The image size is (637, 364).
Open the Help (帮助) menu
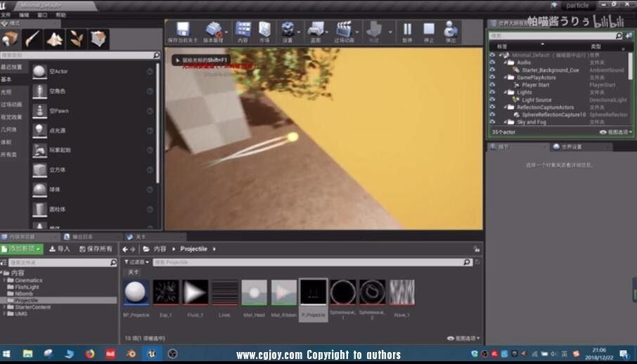tap(60, 15)
